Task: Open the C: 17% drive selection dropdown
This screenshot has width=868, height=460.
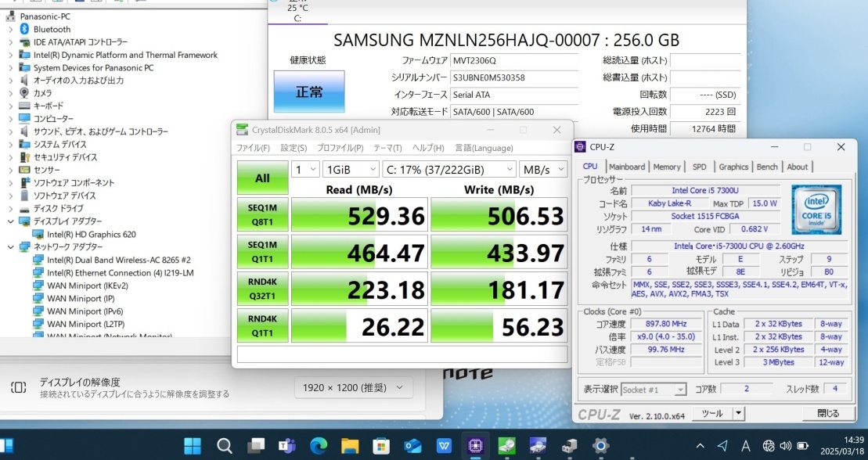Action: (x=449, y=170)
